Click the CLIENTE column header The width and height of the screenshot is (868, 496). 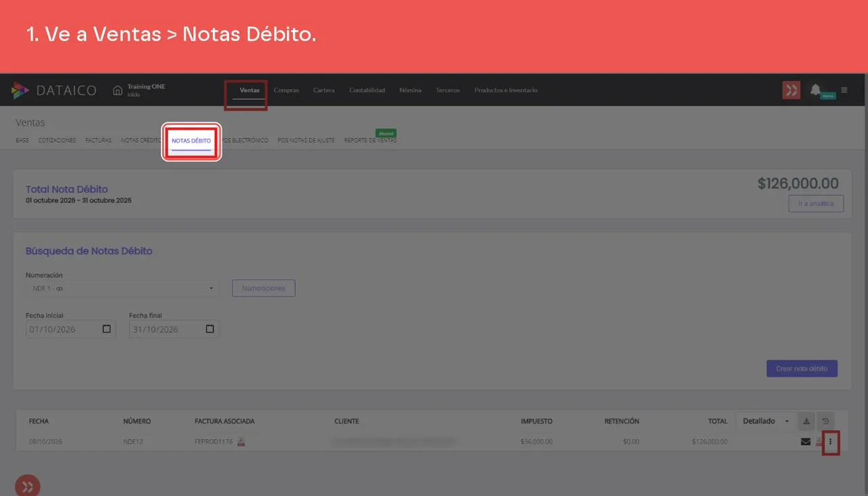pyautogui.click(x=347, y=421)
